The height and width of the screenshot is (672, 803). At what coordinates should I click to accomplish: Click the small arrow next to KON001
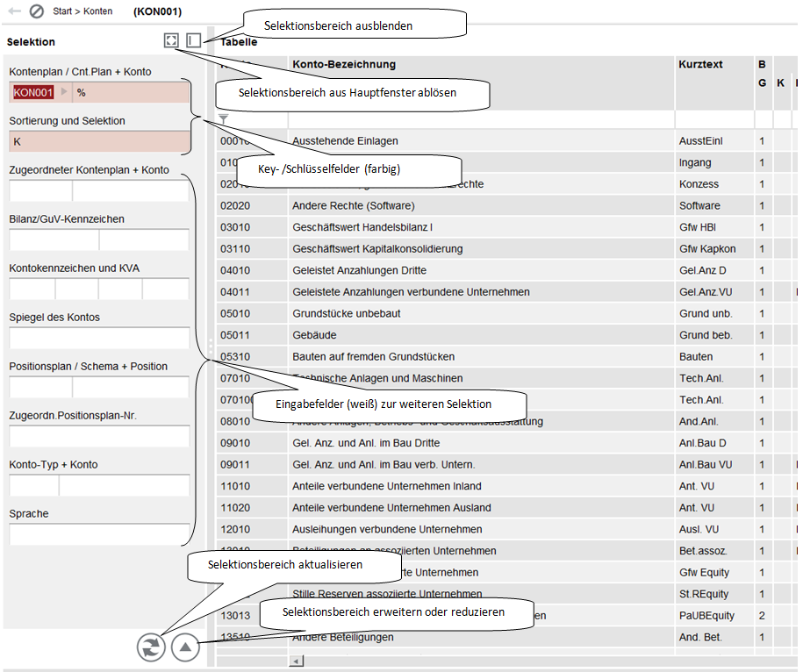(x=64, y=91)
